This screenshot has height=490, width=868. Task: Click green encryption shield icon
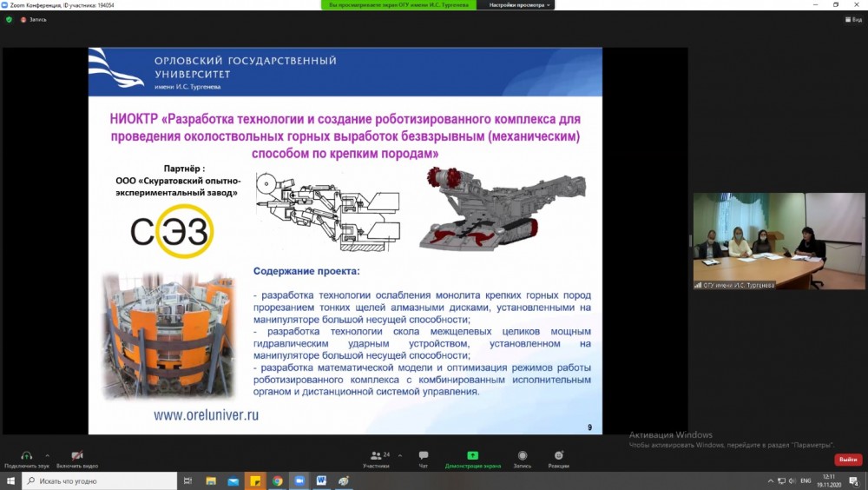(10, 19)
